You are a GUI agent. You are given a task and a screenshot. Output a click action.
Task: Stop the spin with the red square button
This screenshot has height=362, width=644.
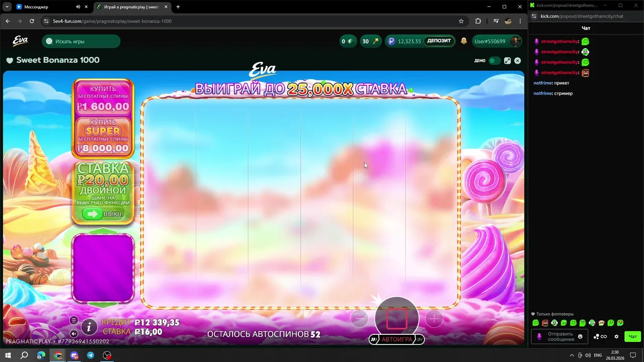[396, 319]
